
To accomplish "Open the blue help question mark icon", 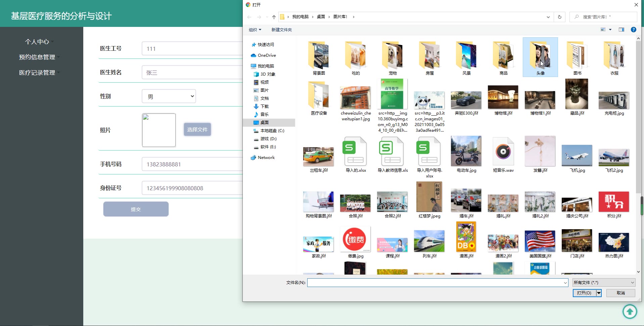I will click(x=633, y=30).
